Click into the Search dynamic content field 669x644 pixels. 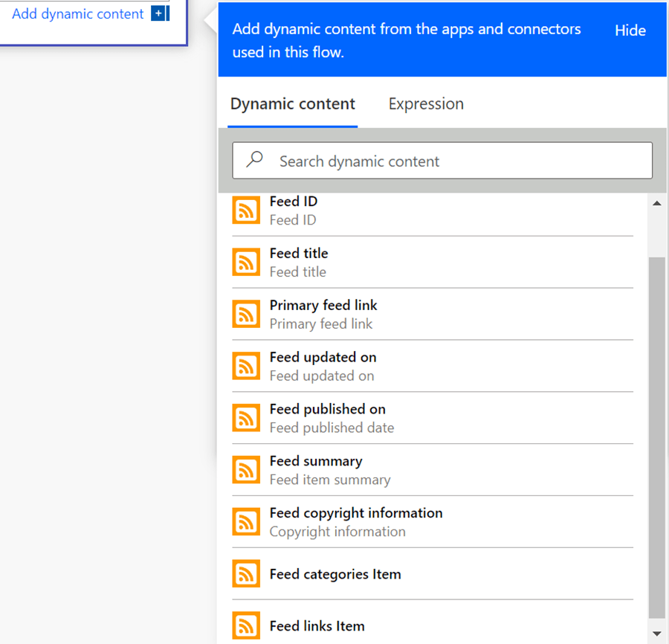[x=453, y=161]
